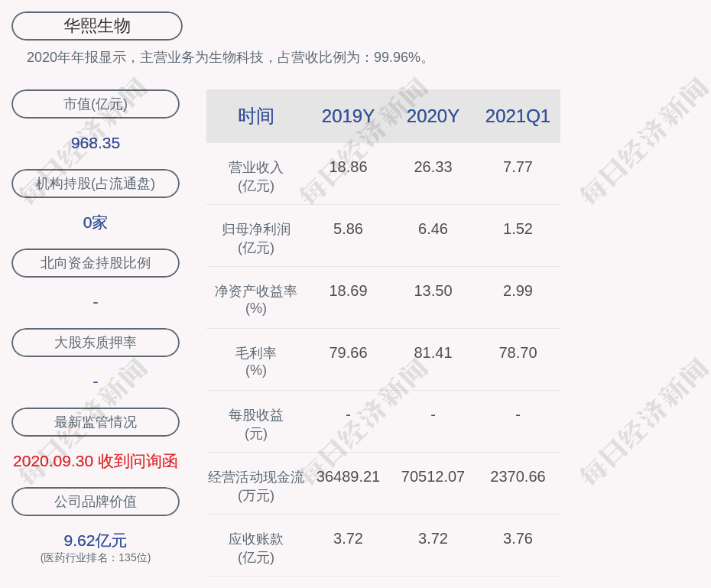Click the 营业收入(亿元) row label
The width and height of the screenshot is (711, 588).
point(256,177)
